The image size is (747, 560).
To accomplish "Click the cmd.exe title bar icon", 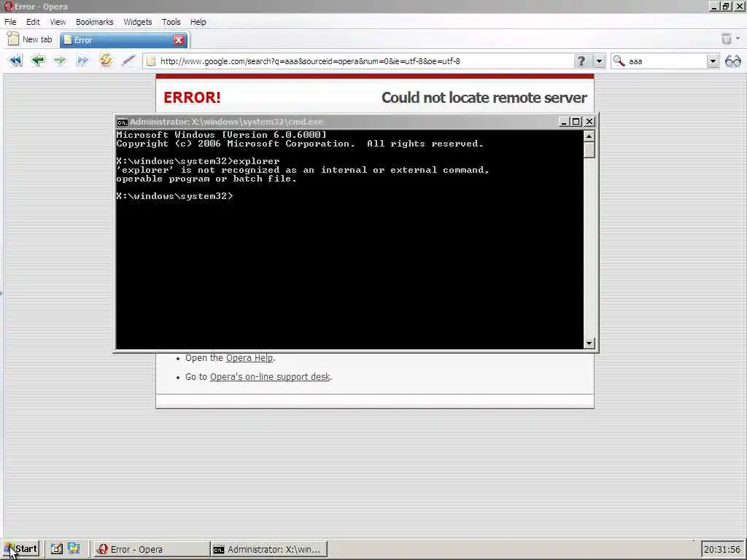I will click(x=122, y=122).
